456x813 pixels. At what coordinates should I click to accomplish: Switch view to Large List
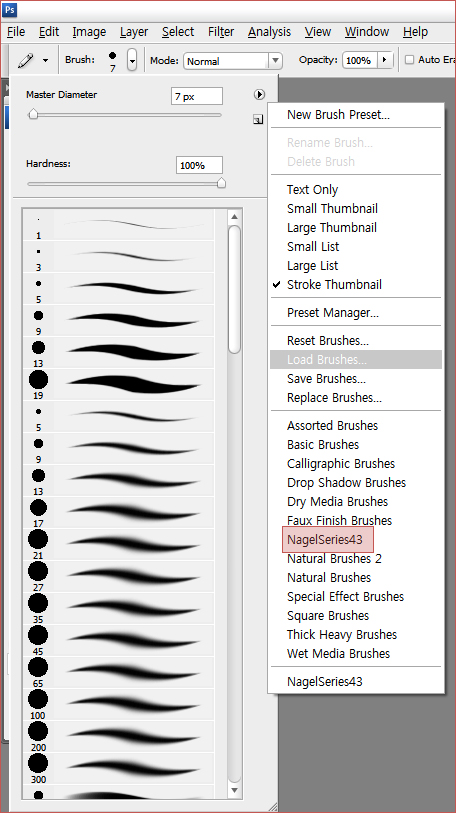pyautogui.click(x=312, y=265)
